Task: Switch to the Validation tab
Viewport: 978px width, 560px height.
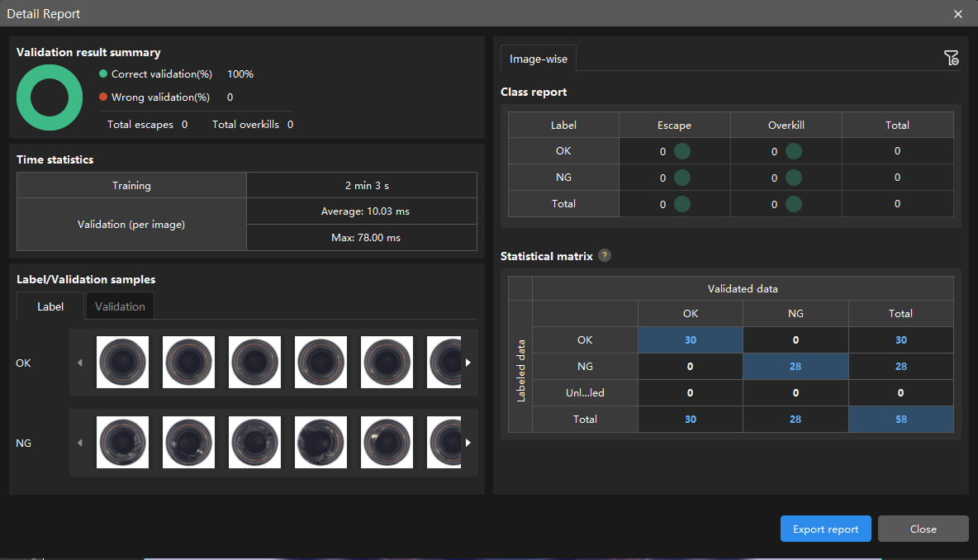Action: tap(120, 306)
